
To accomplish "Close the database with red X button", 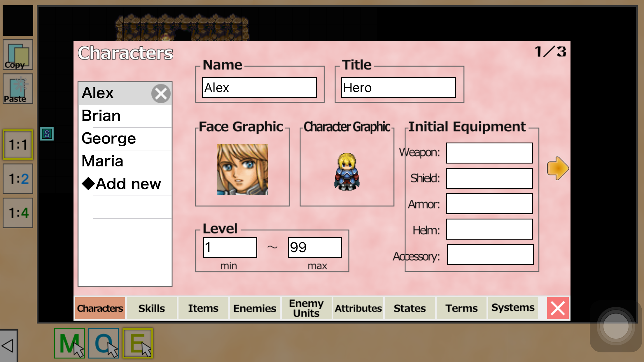I will point(557,308).
